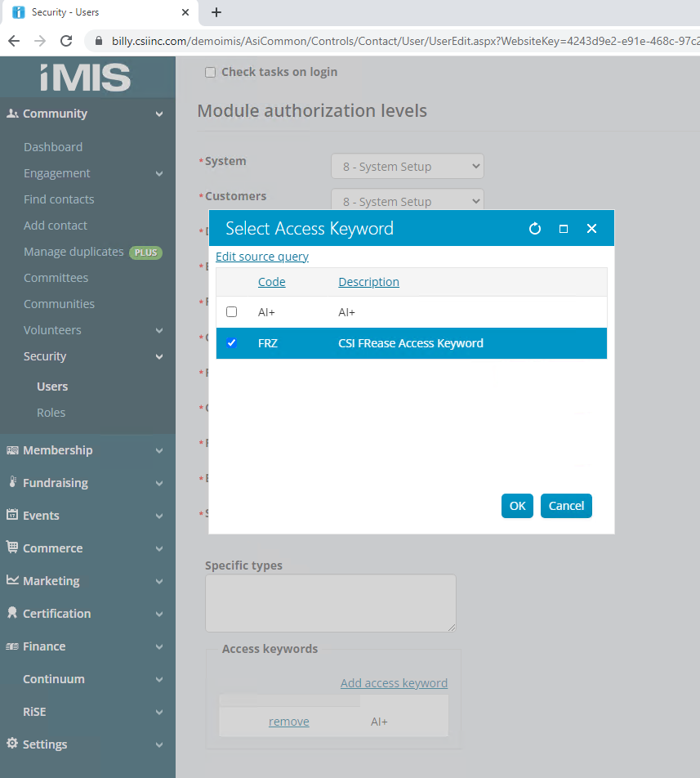Image resolution: width=700 pixels, height=778 pixels.
Task: Sort the list by Code column
Action: pos(271,282)
